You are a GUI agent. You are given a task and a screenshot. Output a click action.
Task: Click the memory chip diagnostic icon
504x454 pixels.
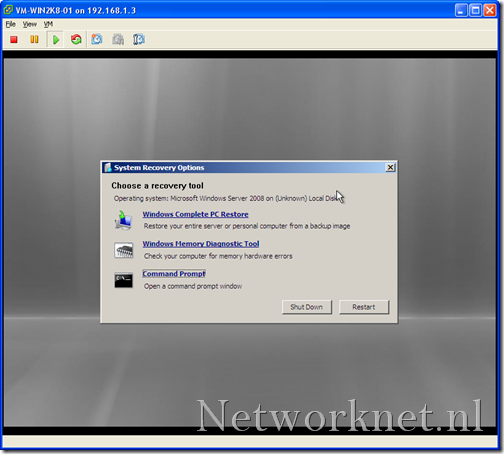[124, 250]
